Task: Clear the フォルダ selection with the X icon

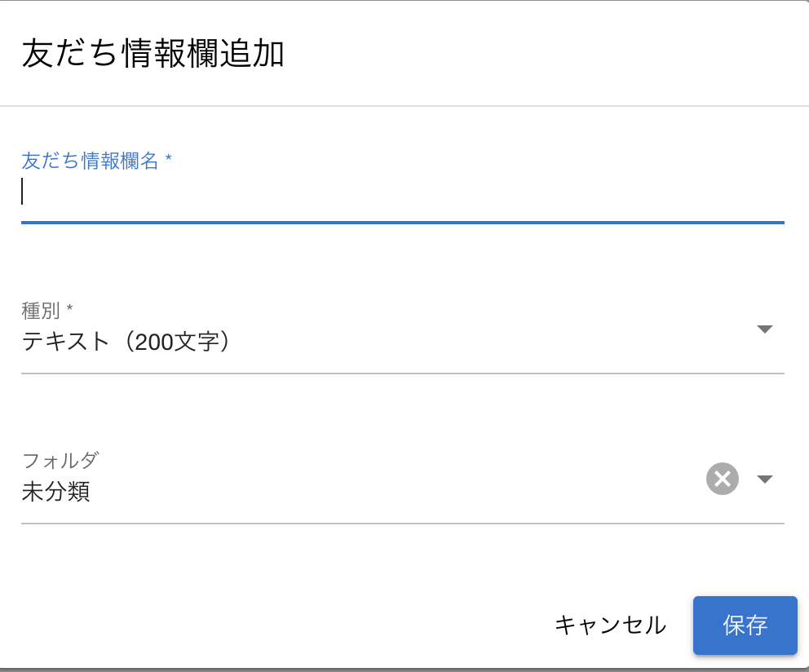Action: (x=722, y=479)
